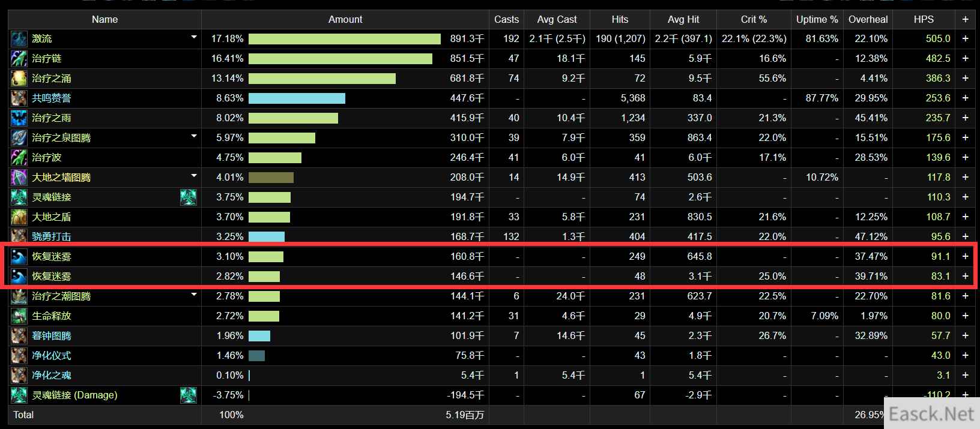Click the 治疗之泉图腾 spell icon
Image resolution: width=980 pixels, height=429 pixels.
click(x=19, y=138)
